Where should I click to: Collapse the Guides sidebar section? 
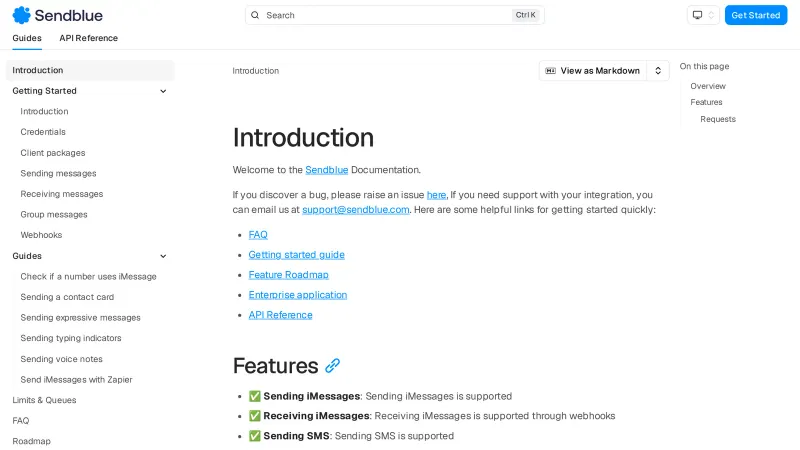coord(163,256)
